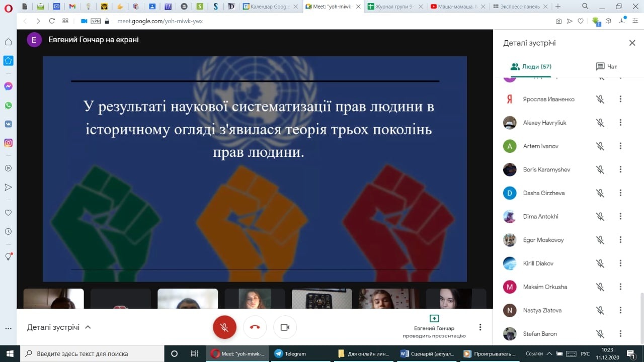Click muted mic icon for Artem Ivanov
Image resolution: width=644 pixels, height=362 pixels.
click(600, 146)
